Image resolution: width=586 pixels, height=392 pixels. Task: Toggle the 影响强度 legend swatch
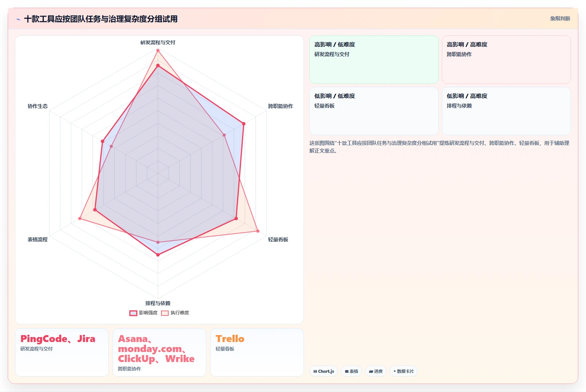(x=133, y=313)
